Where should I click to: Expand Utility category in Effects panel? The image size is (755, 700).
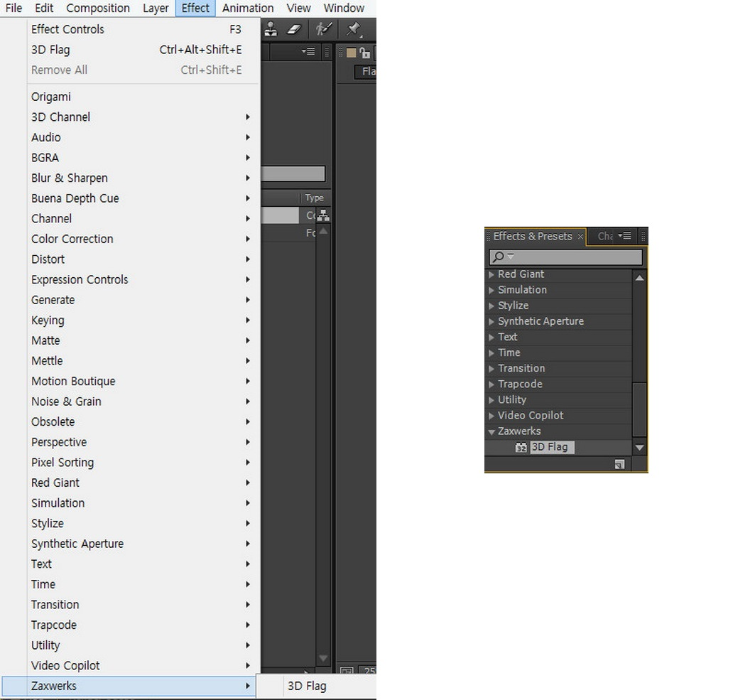(491, 400)
